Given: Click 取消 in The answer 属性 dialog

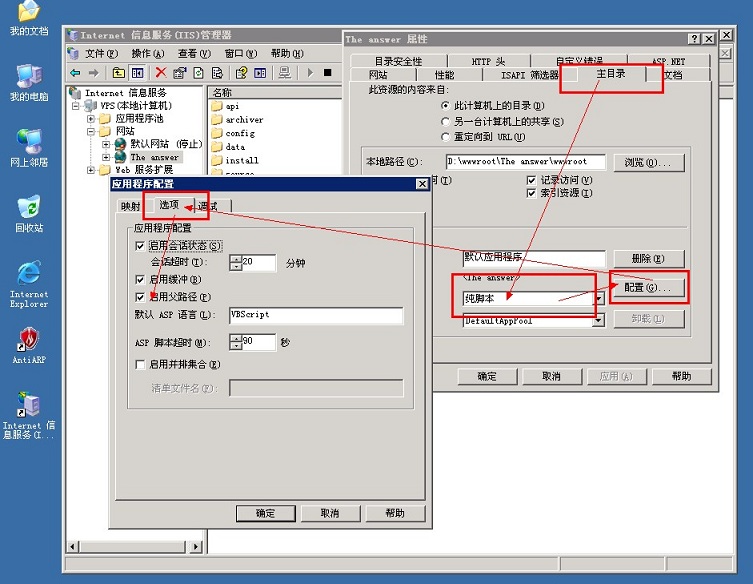Looking at the screenshot, I should click(552, 377).
